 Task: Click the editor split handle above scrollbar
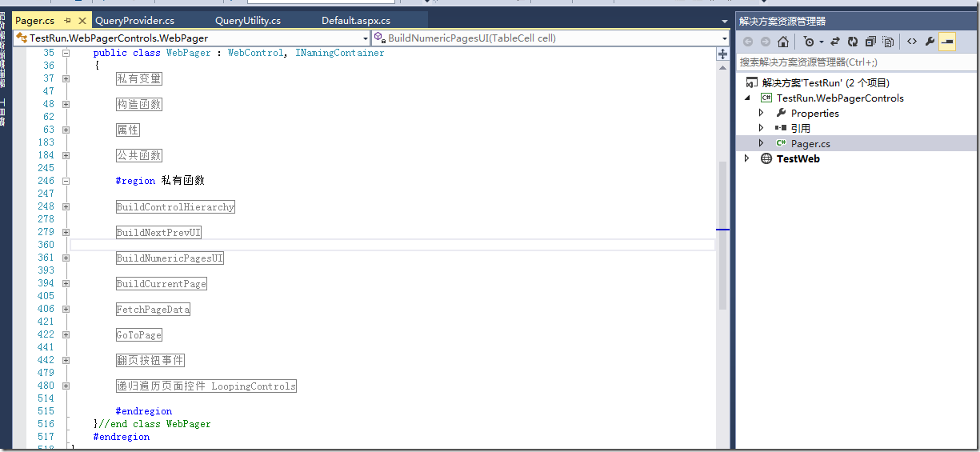pyautogui.click(x=723, y=54)
